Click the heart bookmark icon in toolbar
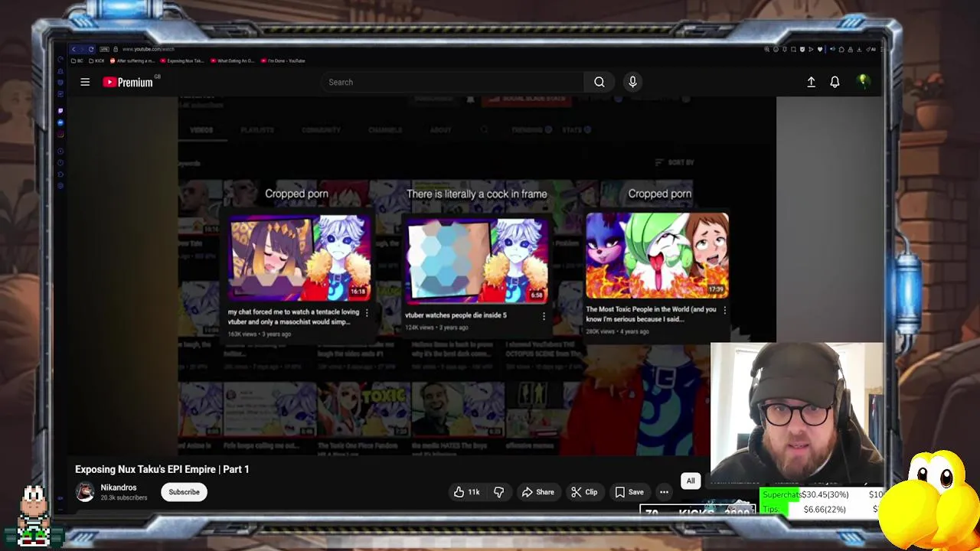980x551 pixels. (x=820, y=49)
